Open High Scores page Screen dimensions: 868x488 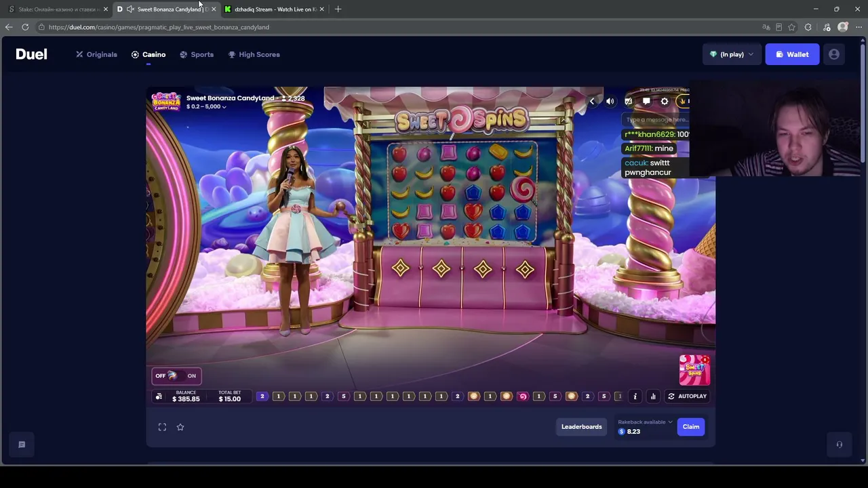(254, 54)
